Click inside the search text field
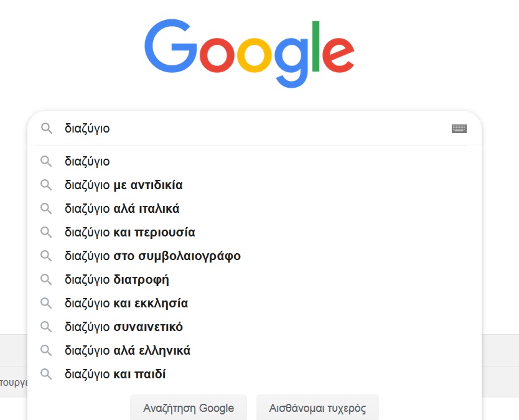519x420 pixels. point(249,129)
